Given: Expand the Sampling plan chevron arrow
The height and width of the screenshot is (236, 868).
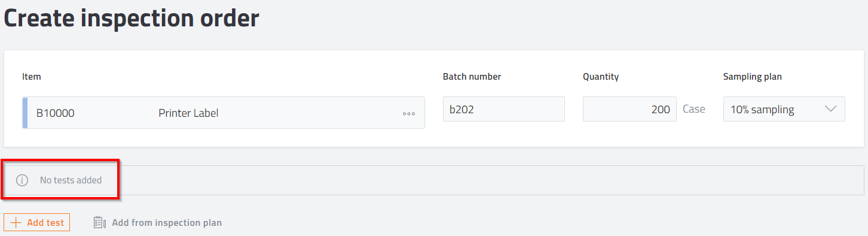Looking at the screenshot, I should (831, 109).
